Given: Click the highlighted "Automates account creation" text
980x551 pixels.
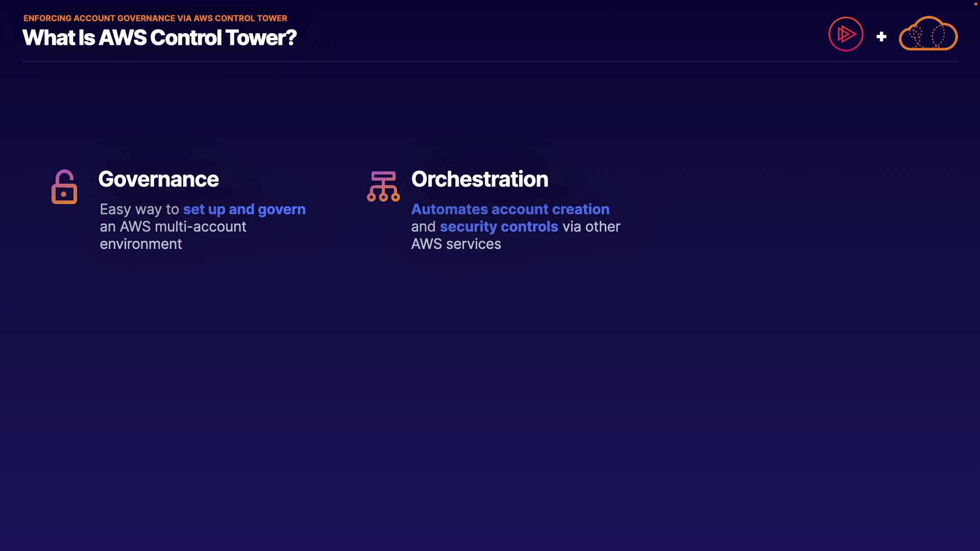Looking at the screenshot, I should [x=510, y=210].
